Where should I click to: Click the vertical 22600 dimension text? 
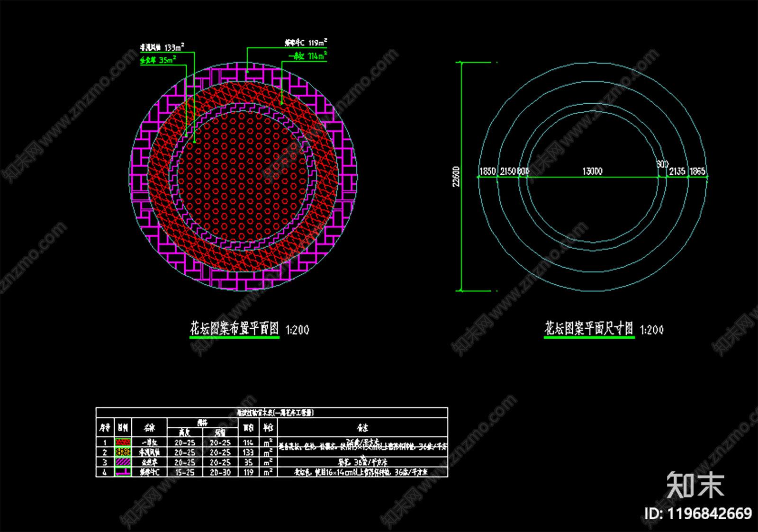tap(456, 176)
